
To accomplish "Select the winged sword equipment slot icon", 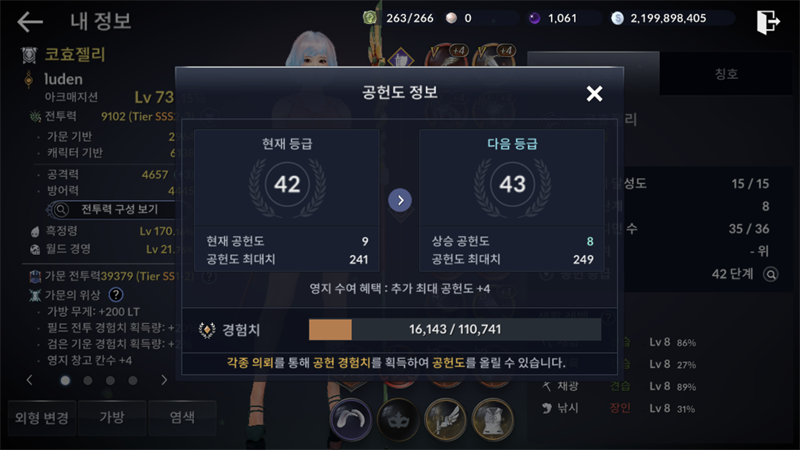I will click(x=445, y=419).
